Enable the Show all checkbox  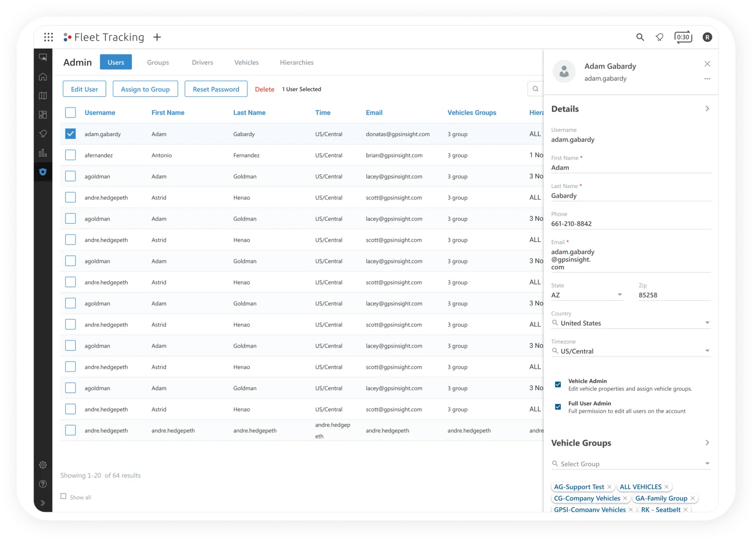pyautogui.click(x=63, y=496)
